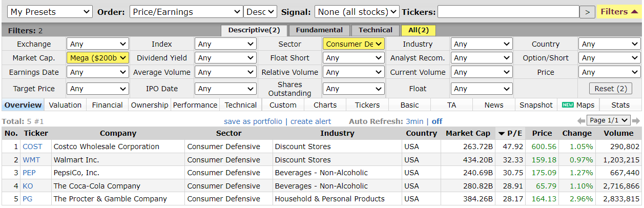Viewport: 644px width, 208px height.
Task: Open the My Presets dropdown
Action: pos(50,12)
